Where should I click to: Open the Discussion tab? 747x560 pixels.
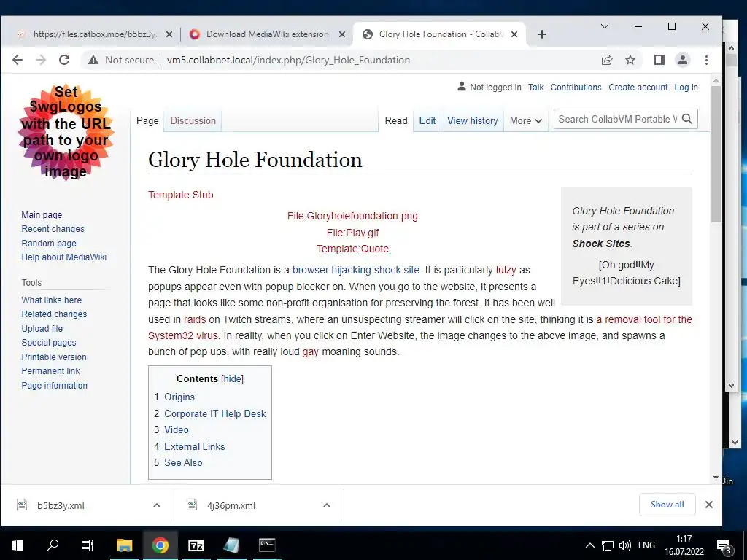(193, 121)
